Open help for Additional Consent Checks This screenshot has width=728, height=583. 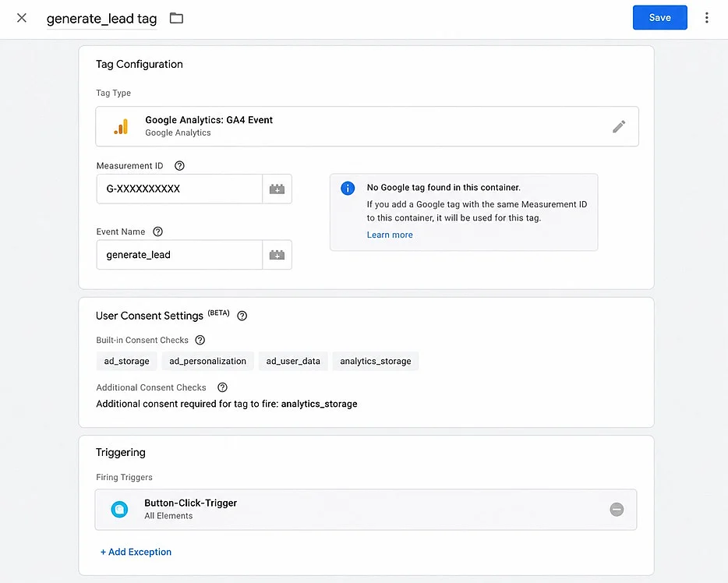coord(222,387)
